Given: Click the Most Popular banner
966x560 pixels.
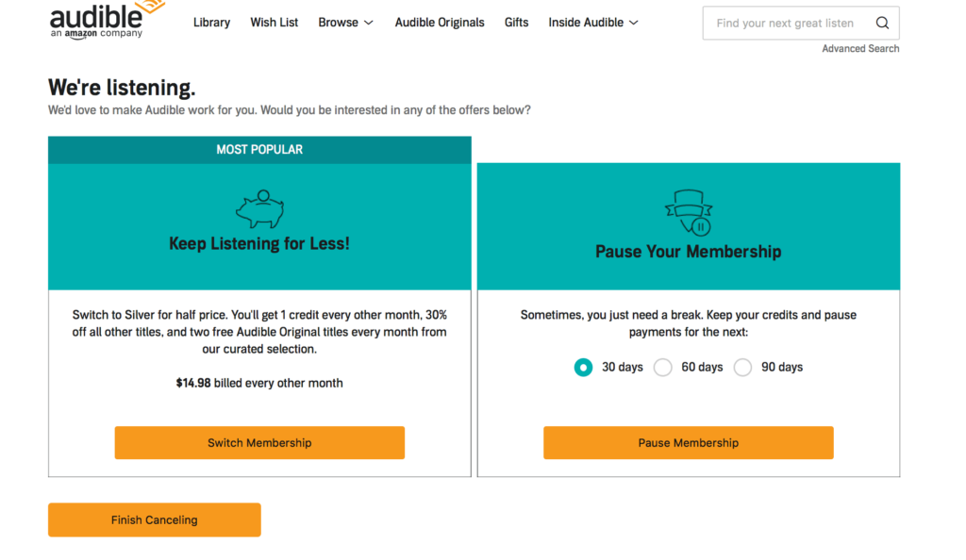Looking at the screenshot, I should point(259,150).
